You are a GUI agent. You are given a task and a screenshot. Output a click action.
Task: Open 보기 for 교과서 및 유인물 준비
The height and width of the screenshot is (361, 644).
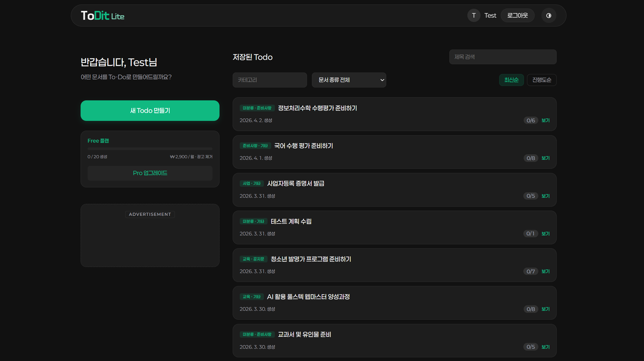(545, 347)
